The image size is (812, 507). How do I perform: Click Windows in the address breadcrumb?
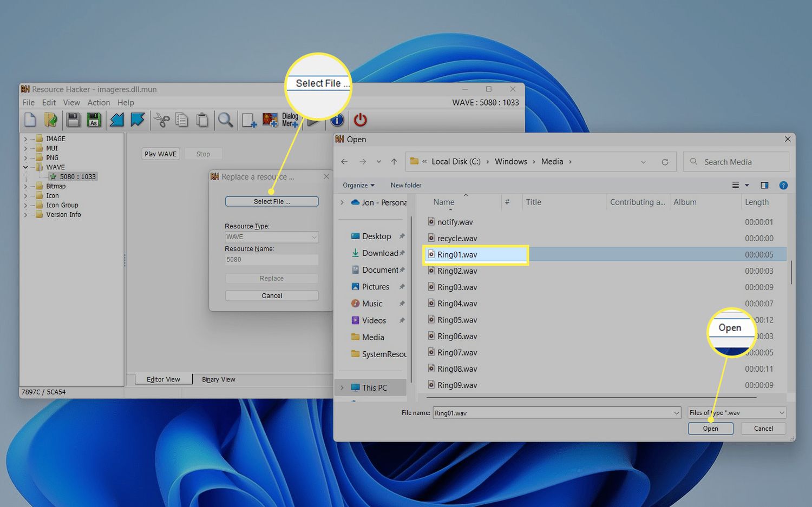tap(510, 162)
